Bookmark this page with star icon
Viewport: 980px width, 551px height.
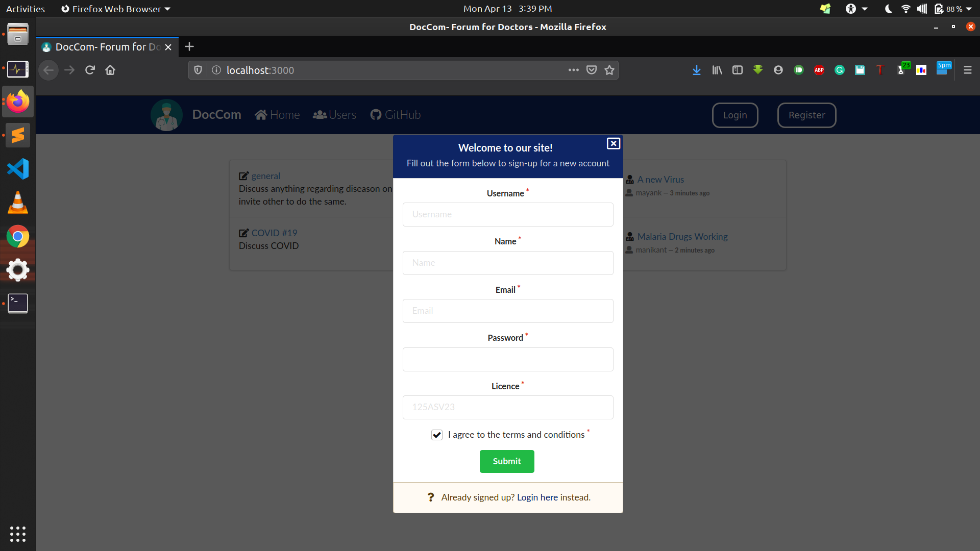point(609,70)
